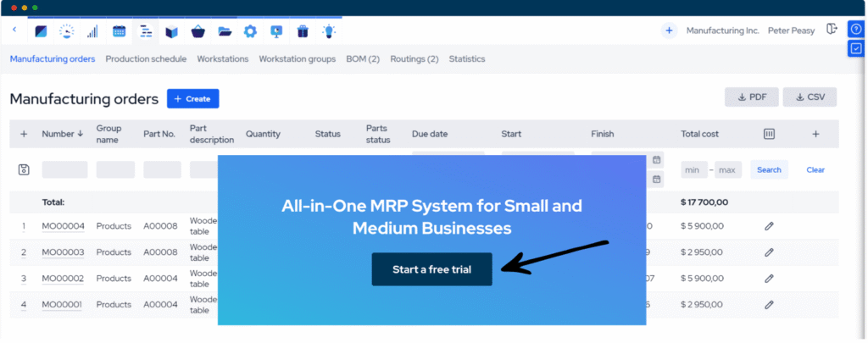Open Manufacturing Inc. company name
The width and height of the screenshot is (868, 343).
coord(722,31)
